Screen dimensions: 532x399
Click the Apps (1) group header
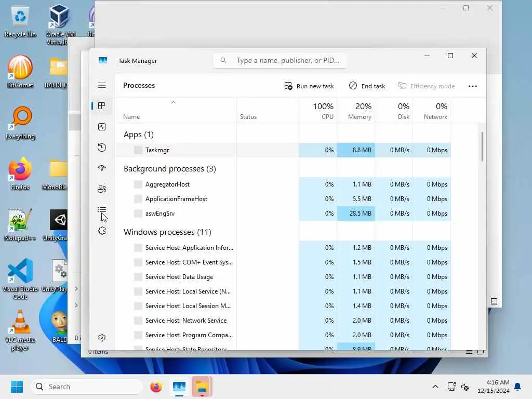(138, 135)
